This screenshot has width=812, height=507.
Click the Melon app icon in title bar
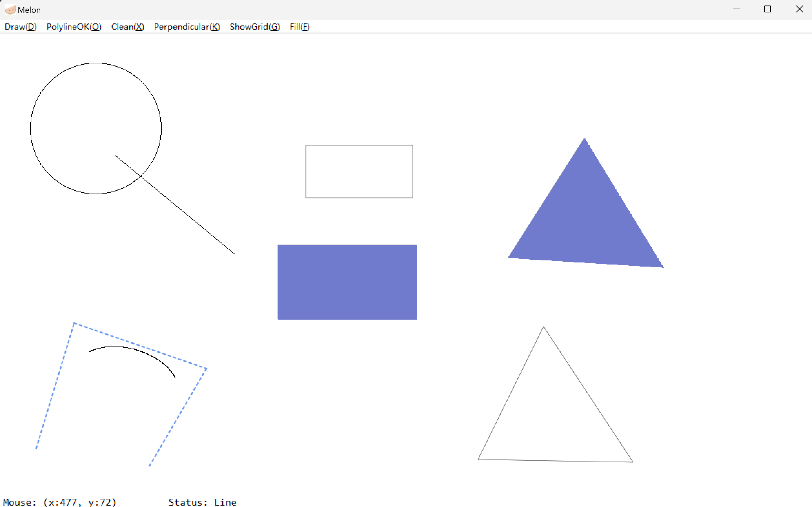pos(10,10)
